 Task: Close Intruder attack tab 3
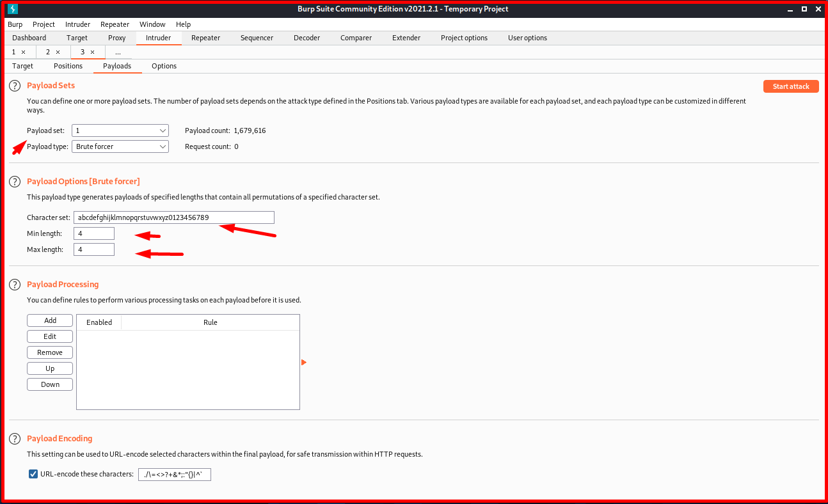pos(92,52)
